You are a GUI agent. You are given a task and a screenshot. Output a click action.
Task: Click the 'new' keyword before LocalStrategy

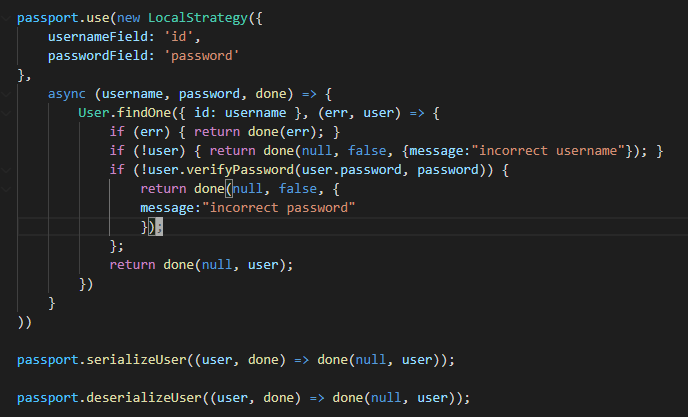[129, 18]
